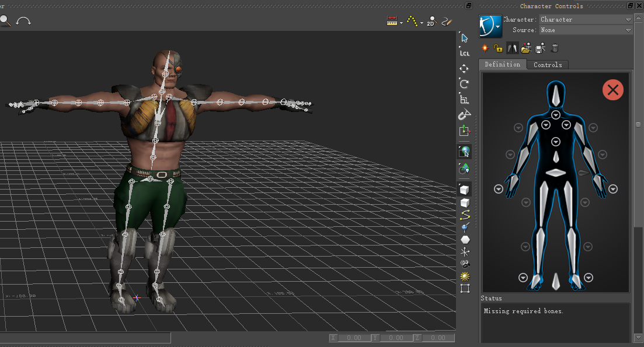Viewport: 644px width, 347px height.
Task: Click the Status label
Action: [491, 298]
